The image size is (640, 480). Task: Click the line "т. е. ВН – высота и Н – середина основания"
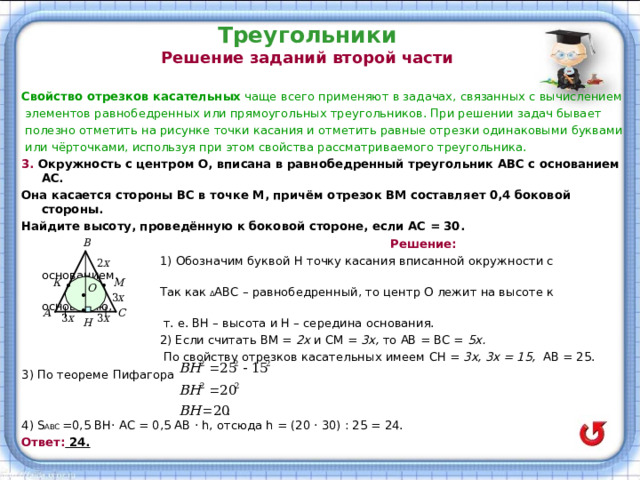pyautogui.click(x=298, y=323)
